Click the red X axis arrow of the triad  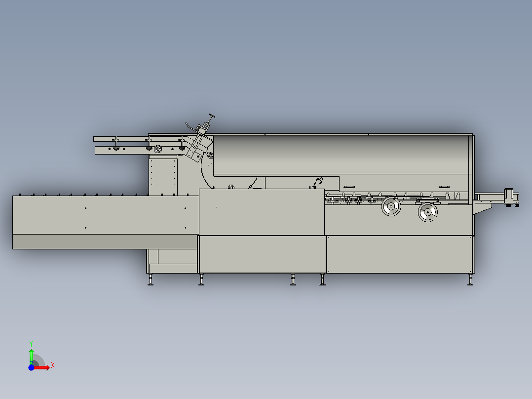pos(41,367)
